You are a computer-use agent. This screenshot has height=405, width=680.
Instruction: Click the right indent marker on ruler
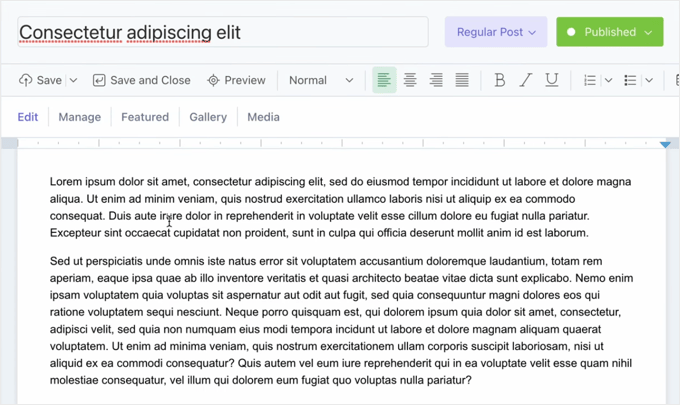pos(666,145)
